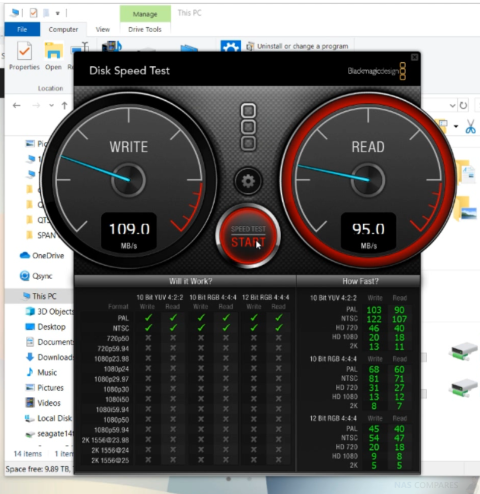This screenshot has height=494, width=480.
Task: Switch to the Computer ribbon tab
Action: click(63, 29)
